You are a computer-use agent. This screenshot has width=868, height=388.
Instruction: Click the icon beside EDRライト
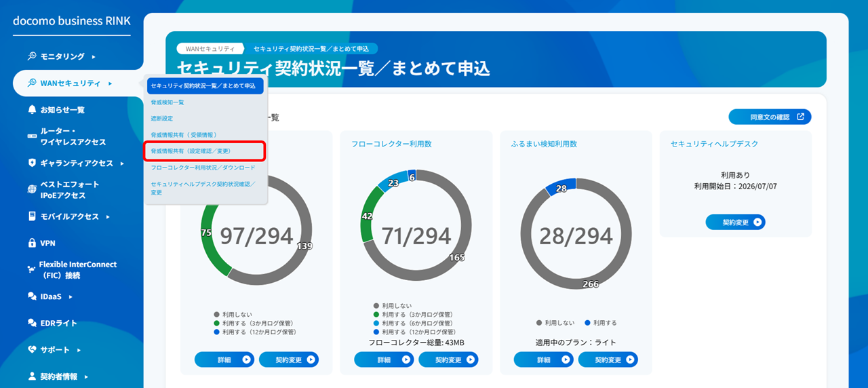[x=32, y=323]
